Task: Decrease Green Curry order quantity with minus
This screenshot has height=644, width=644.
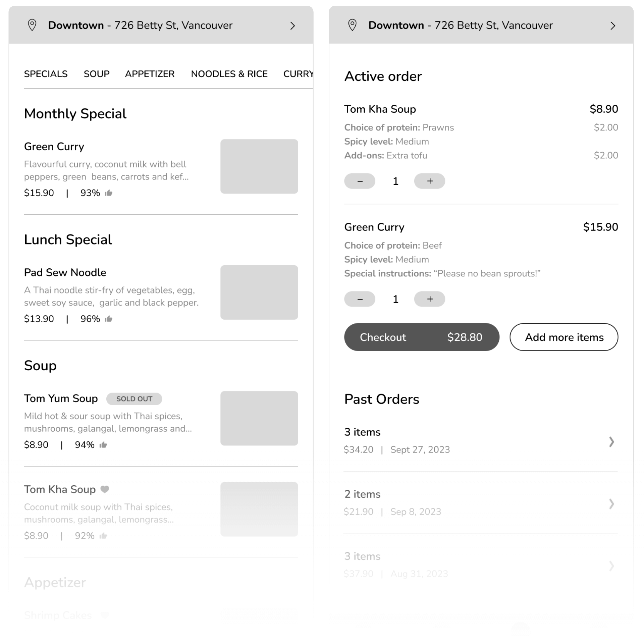Action: point(360,299)
